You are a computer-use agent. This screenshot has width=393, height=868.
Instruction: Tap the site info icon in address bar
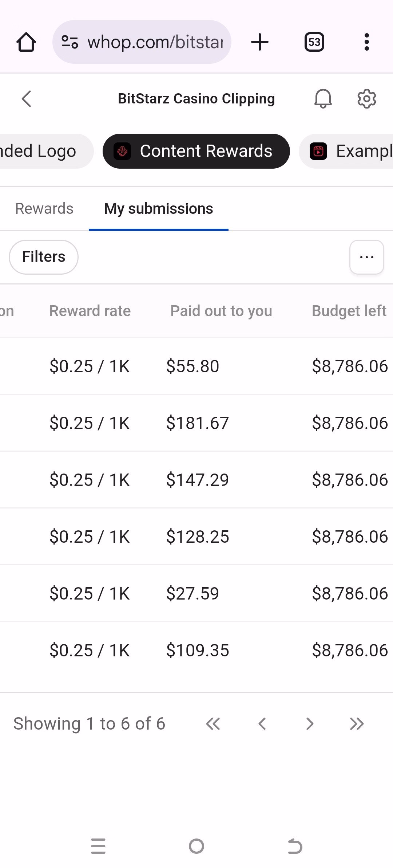pos(70,42)
